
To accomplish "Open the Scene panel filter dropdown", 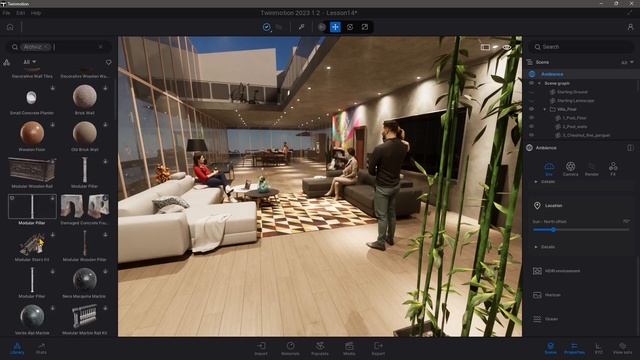I will click(627, 62).
